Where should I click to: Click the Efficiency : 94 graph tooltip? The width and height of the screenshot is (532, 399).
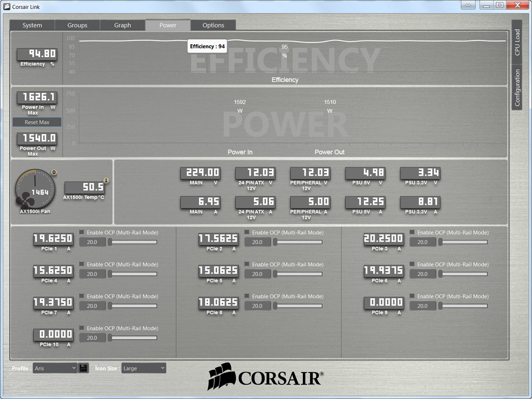[x=207, y=46]
